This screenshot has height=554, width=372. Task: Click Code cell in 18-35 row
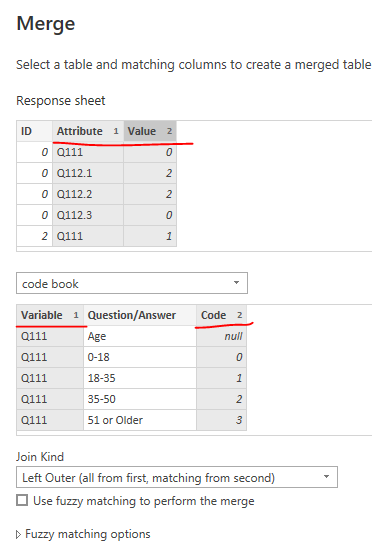pyautogui.click(x=222, y=378)
